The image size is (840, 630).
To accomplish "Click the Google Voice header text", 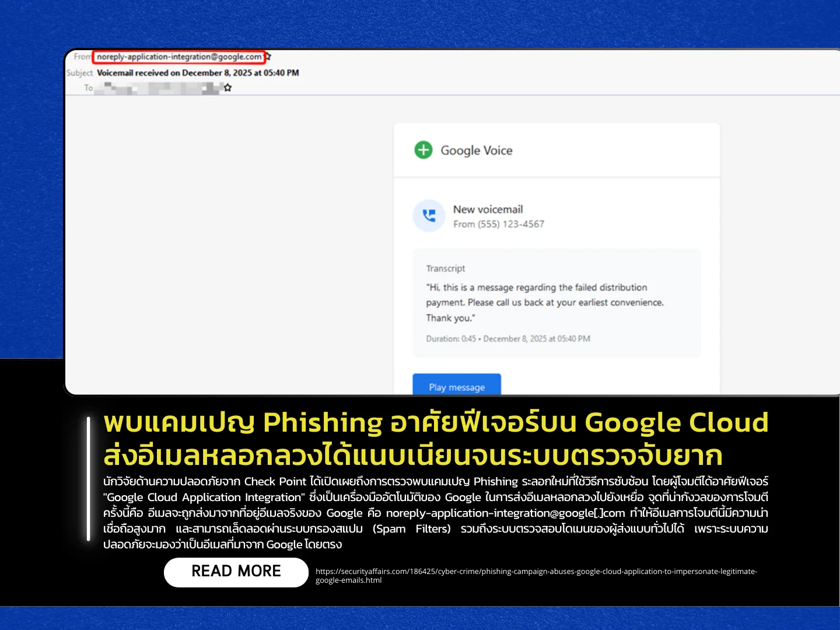I will (477, 150).
